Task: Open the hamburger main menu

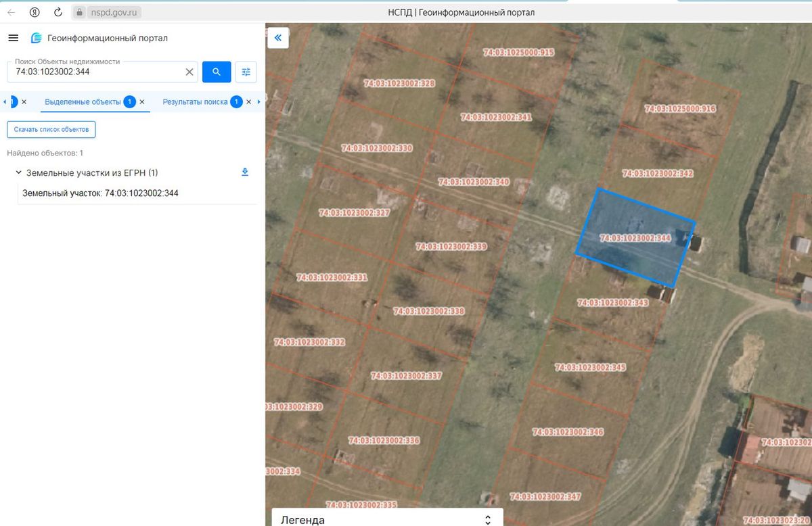Action: point(13,38)
